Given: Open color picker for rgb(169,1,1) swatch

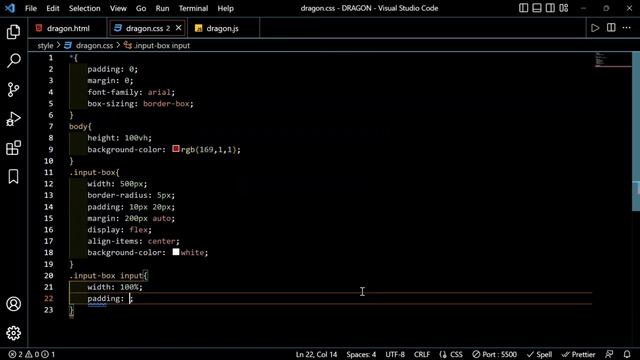Looking at the screenshot, I should click(x=176, y=149).
